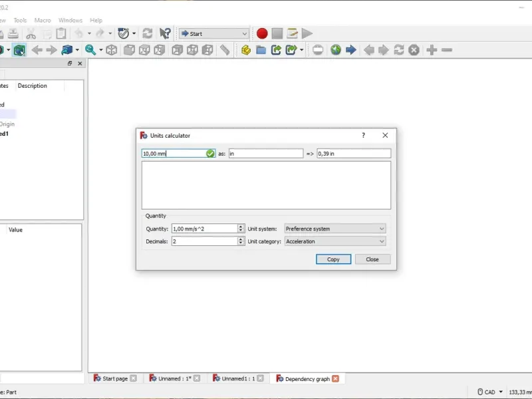
Task: Click the execute macro play triangle
Action: (307, 34)
